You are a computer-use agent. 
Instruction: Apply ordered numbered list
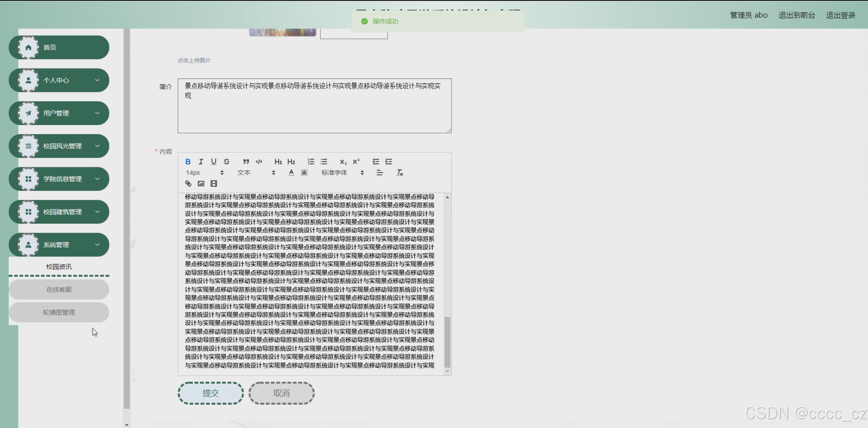click(311, 162)
